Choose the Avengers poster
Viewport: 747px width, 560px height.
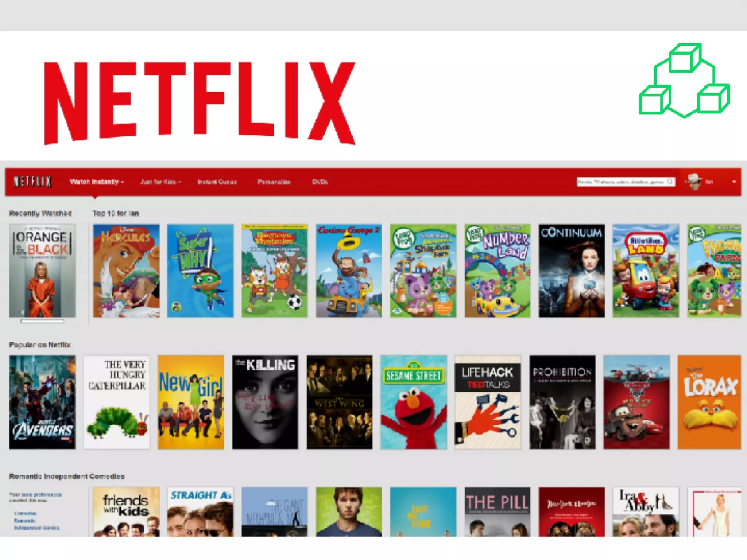click(x=42, y=402)
